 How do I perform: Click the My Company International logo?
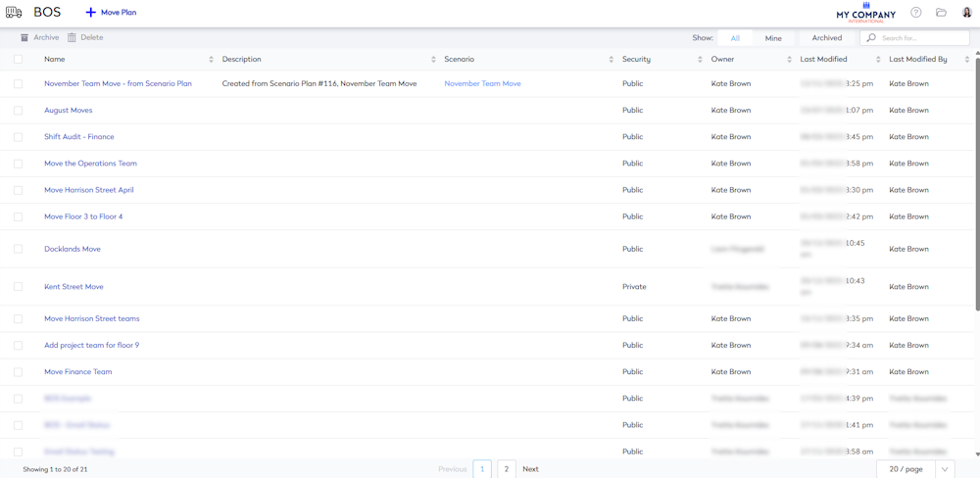pyautogui.click(x=865, y=13)
